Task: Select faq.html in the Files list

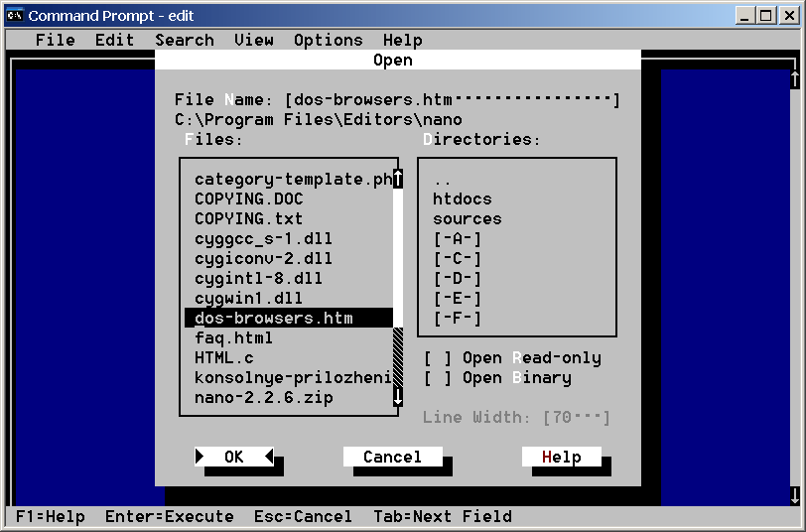Action: click(x=233, y=338)
